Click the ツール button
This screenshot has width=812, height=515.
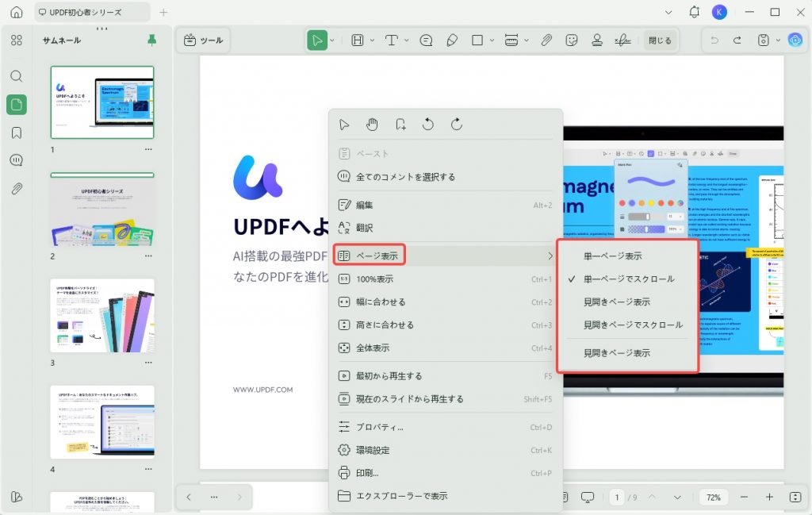coord(204,40)
